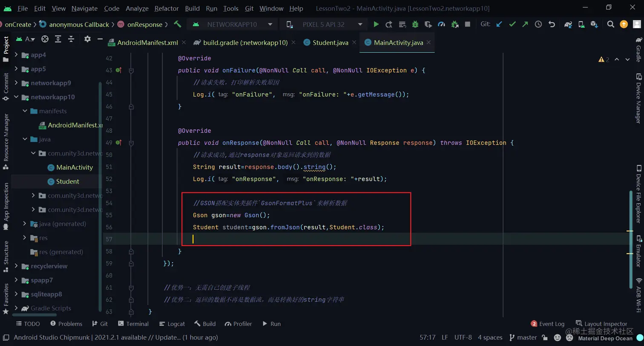Click override gutter icon beside onResponse method
Screen dimensions: 644x346
tap(118, 143)
